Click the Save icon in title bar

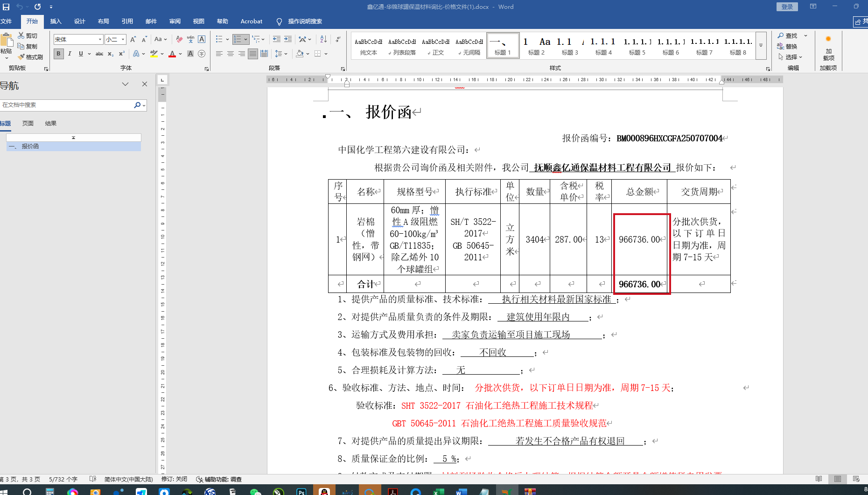pyautogui.click(x=6, y=7)
